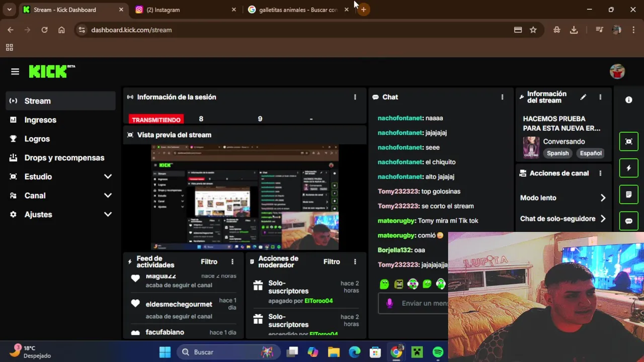Open the Kick hamburger menu
This screenshot has height=362, width=644.
[x=15, y=72]
